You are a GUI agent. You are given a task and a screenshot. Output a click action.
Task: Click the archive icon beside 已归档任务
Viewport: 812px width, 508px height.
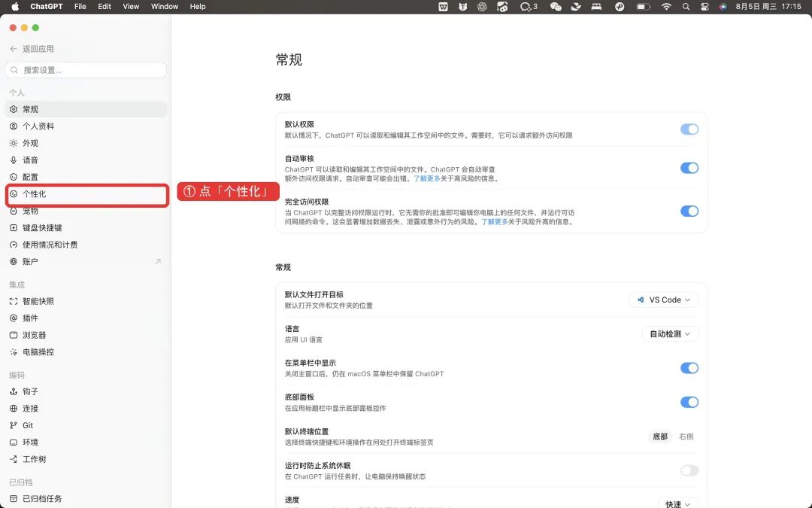(x=14, y=499)
